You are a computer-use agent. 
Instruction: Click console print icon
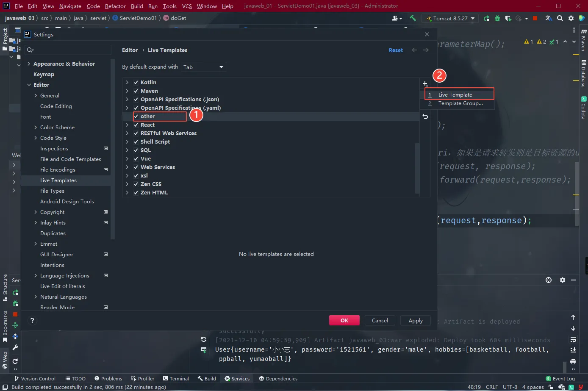pos(573,361)
